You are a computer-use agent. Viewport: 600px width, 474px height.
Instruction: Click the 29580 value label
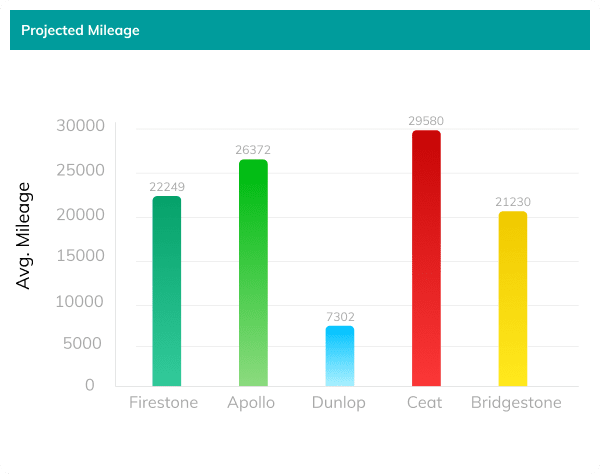click(426, 121)
